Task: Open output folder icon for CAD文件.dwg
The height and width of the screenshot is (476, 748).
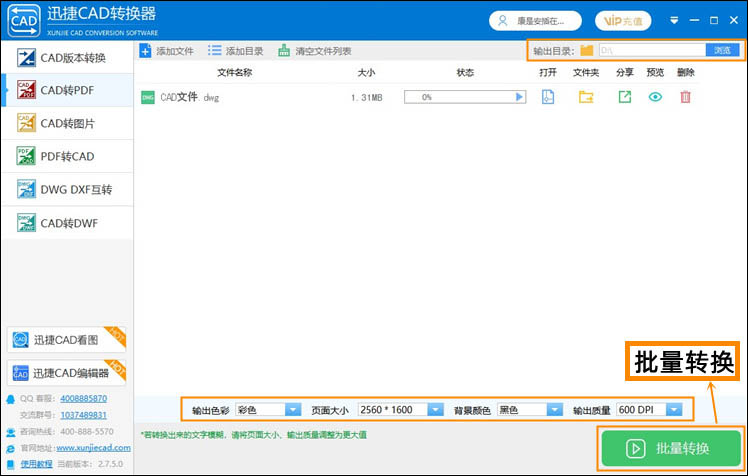Action: click(586, 97)
